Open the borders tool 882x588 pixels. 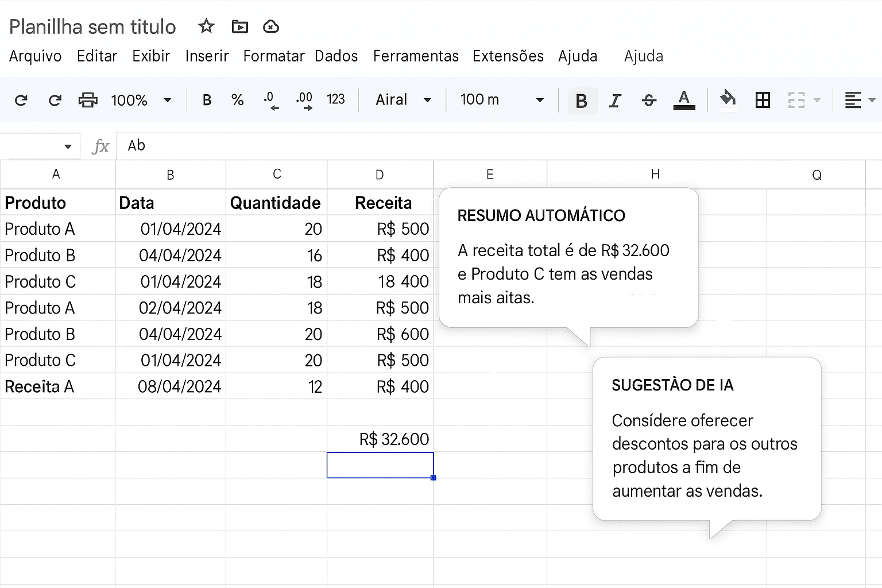[x=763, y=100]
